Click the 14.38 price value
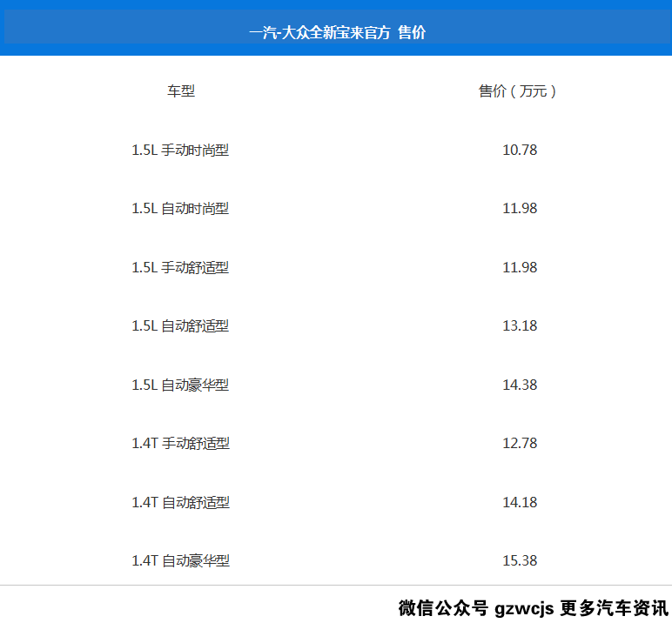This screenshot has width=672, height=623. pyautogui.click(x=520, y=385)
